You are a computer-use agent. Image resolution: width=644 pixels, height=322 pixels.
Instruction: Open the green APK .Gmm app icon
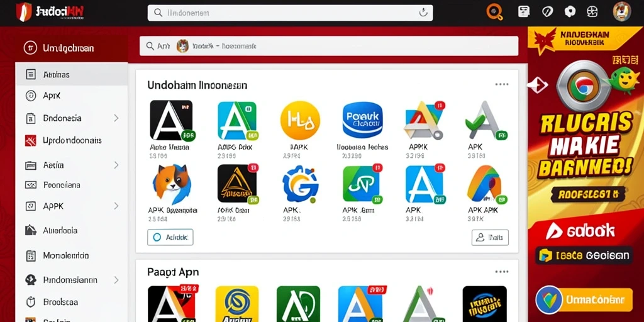coord(362,184)
